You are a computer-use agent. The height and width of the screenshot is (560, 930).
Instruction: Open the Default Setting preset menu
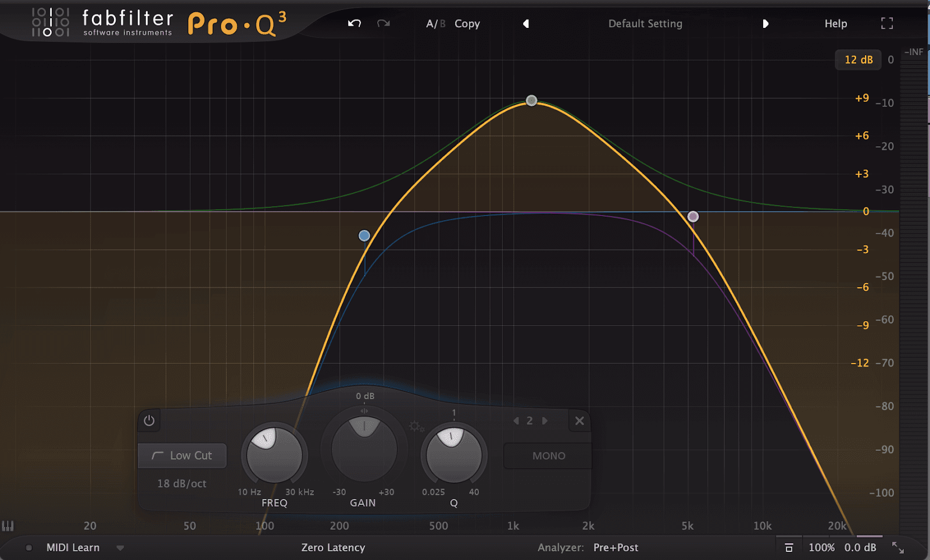[645, 24]
